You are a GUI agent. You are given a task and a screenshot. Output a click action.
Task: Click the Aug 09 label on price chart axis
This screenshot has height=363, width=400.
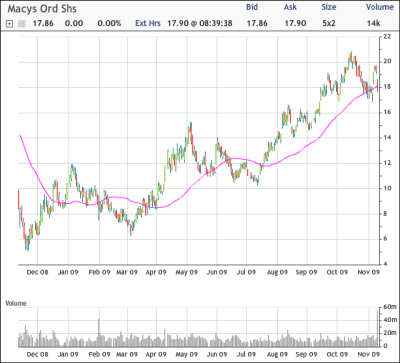277,272
